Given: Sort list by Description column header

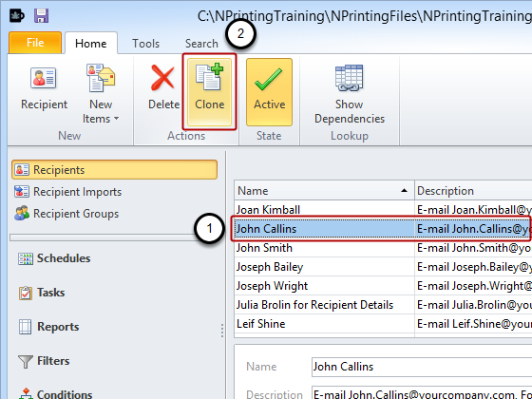Looking at the screenshot, I should [x=473, y=191].
